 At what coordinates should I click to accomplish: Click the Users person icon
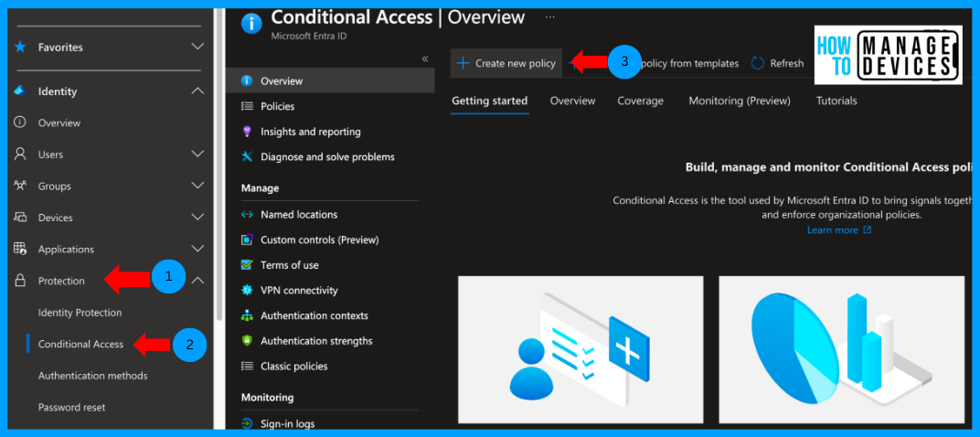tap(20, 154)
